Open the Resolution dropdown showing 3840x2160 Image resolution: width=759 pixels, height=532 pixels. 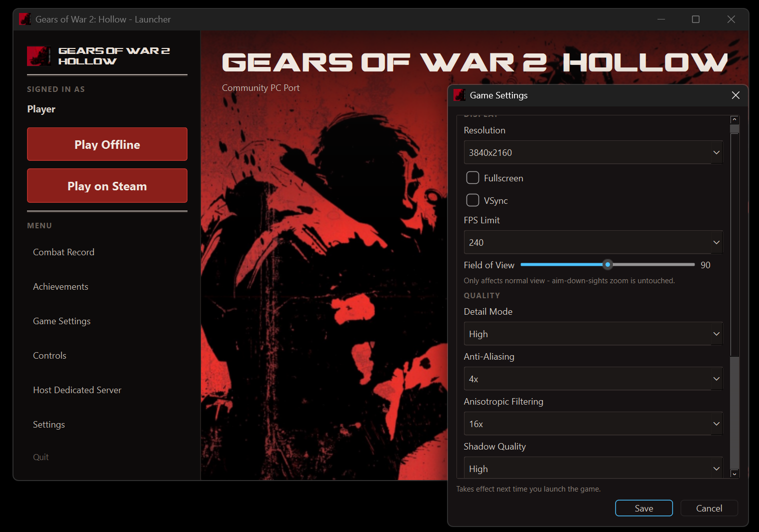pos(593,152)
